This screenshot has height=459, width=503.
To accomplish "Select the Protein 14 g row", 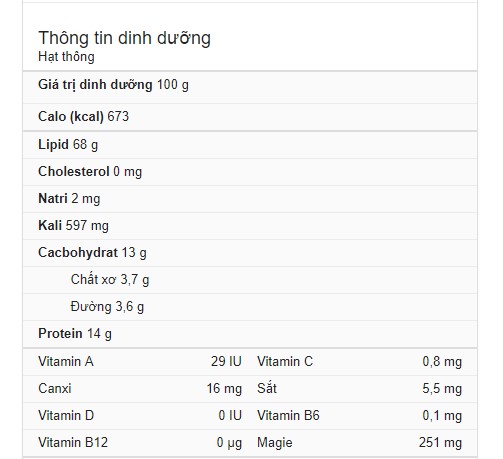I will click(x=250, y=334).
